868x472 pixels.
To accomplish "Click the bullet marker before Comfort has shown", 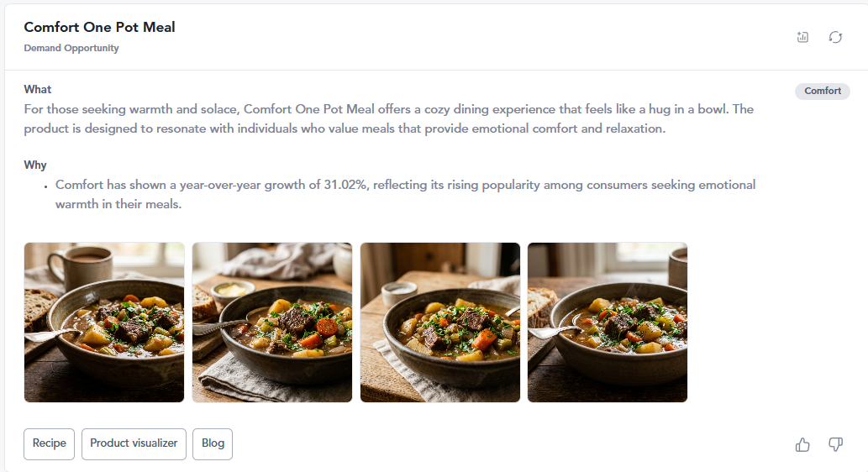I will coord(45,187).
